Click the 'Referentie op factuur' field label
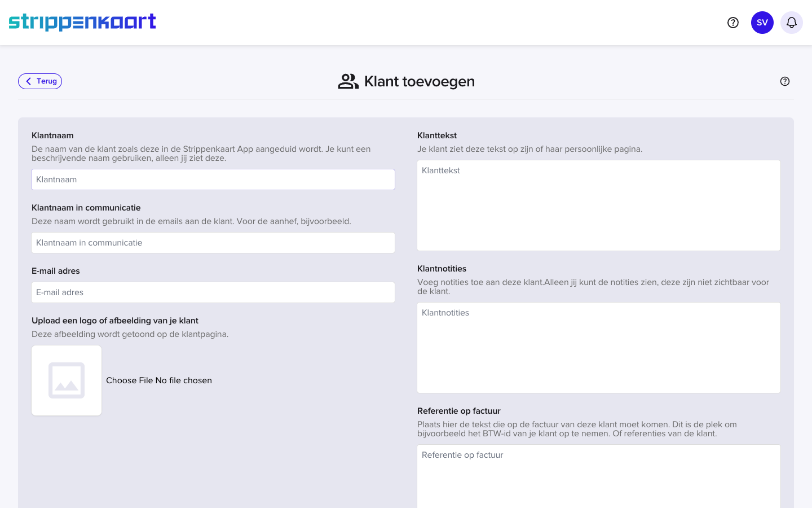 coord(459,411)
